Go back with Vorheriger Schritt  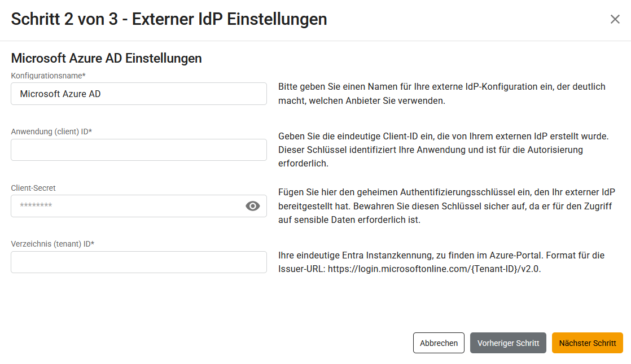(508, 343)
